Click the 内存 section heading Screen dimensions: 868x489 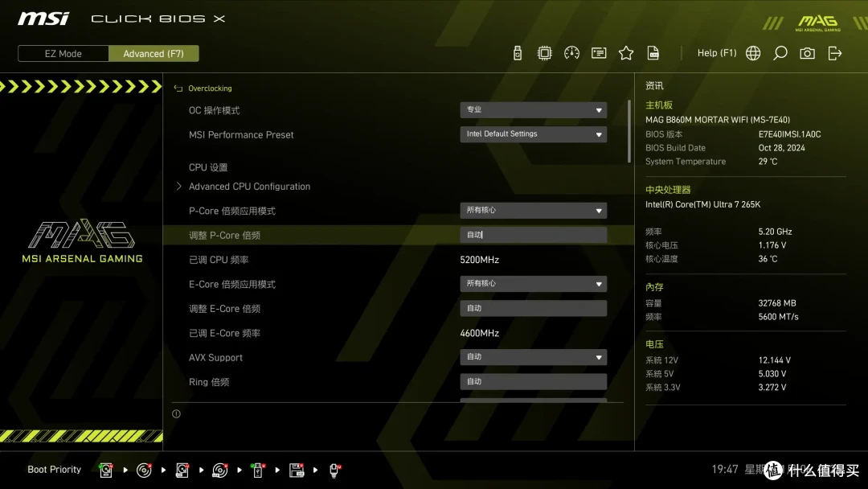pos(654,287)
